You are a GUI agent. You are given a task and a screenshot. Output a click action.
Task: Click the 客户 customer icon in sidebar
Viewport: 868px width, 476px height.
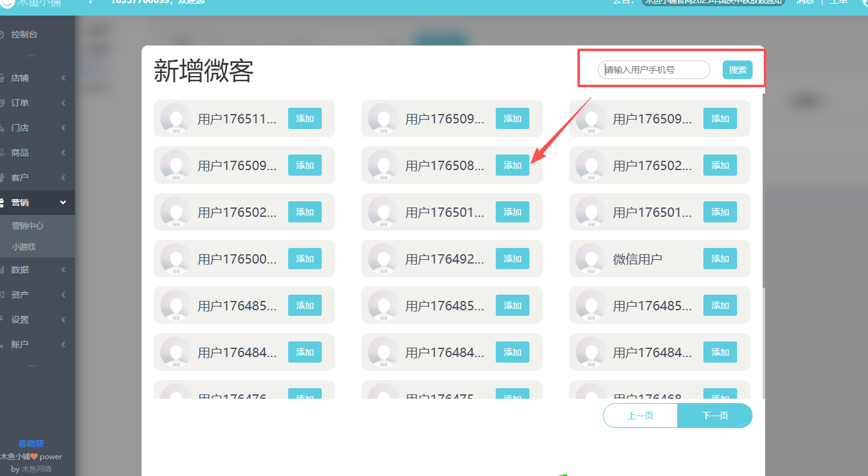click(x=2, y=178)
